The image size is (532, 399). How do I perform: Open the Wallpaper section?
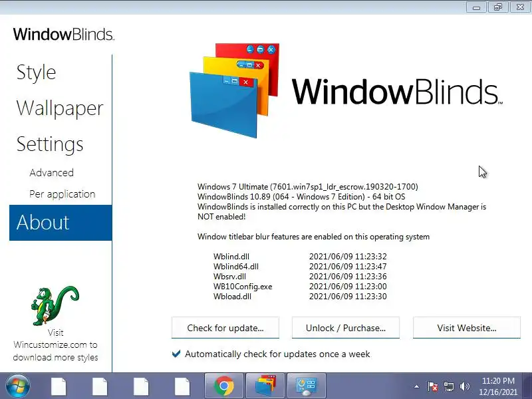pos(60,108)
